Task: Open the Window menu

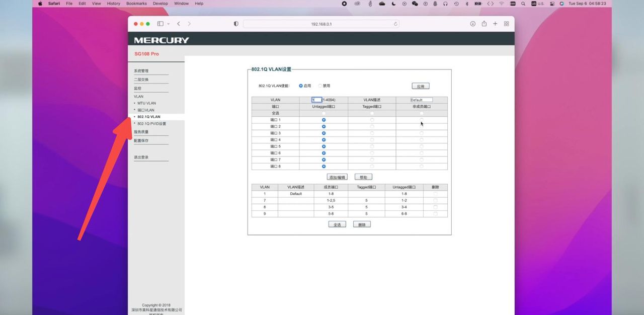Action: 182,4
